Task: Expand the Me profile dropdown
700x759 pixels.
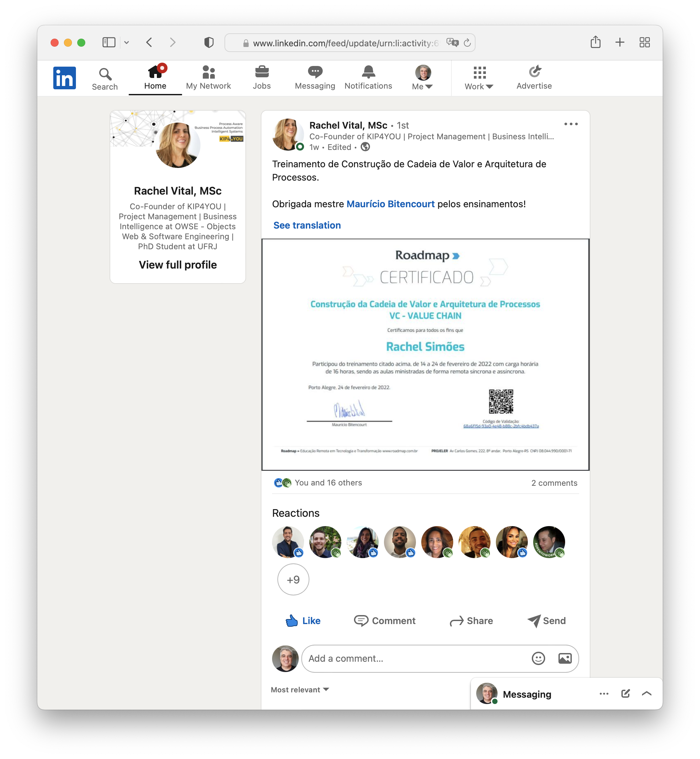Action: pyautogui.click(x=422, y=78)
